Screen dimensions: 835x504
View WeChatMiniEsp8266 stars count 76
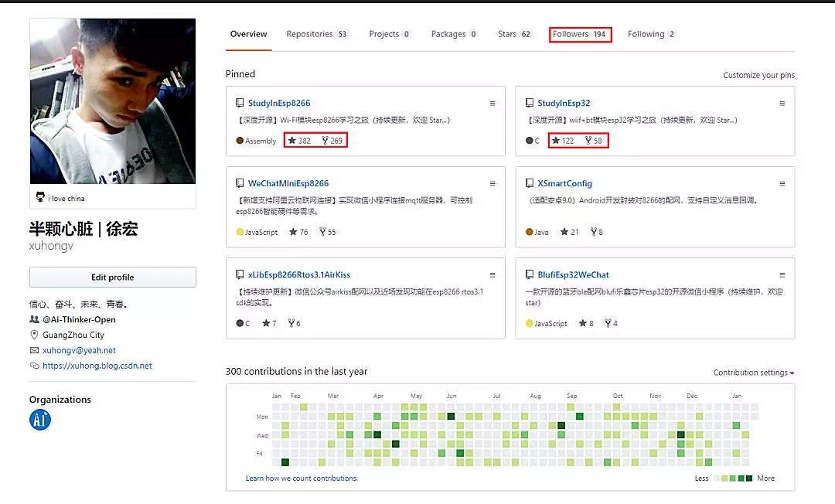(298, 232)
